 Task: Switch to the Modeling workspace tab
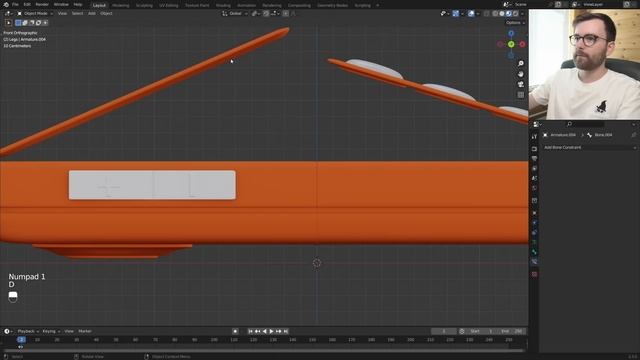(x=120, y=5)
